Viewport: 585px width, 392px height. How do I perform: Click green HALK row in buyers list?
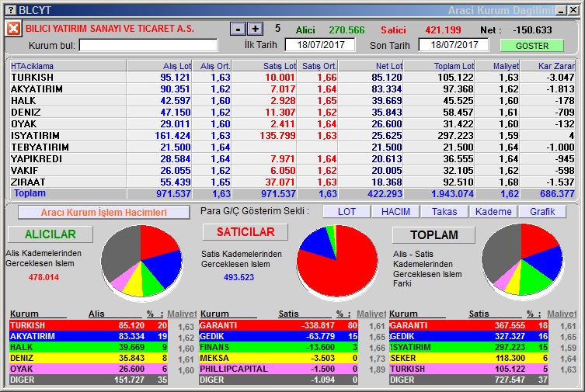tap(89, 347)
